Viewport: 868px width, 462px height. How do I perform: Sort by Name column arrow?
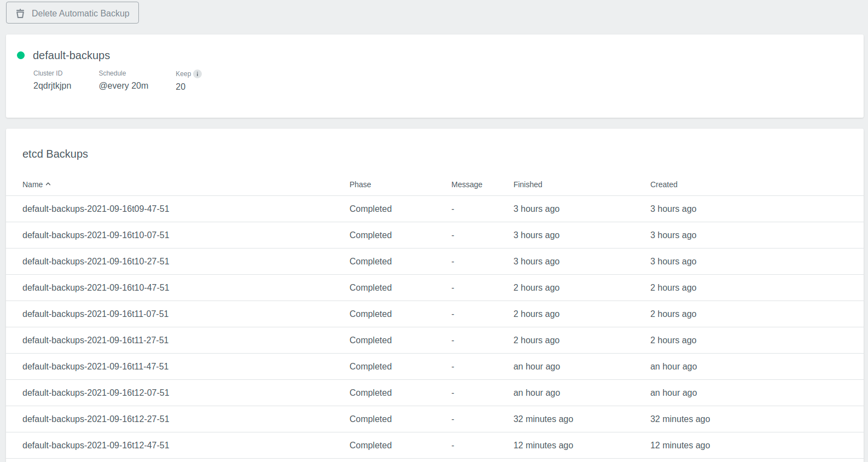click(x=48, y=184)
